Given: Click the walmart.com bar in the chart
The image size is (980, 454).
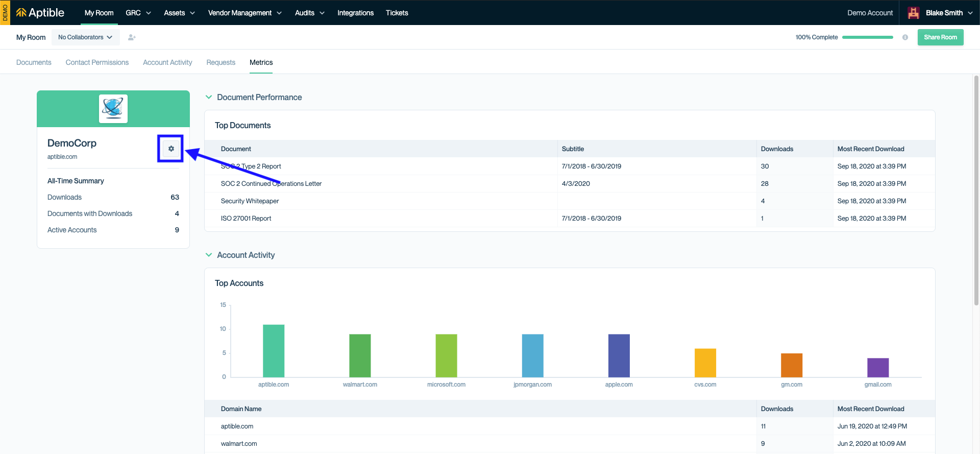Looking at the screenshot, I should point(360,355).
